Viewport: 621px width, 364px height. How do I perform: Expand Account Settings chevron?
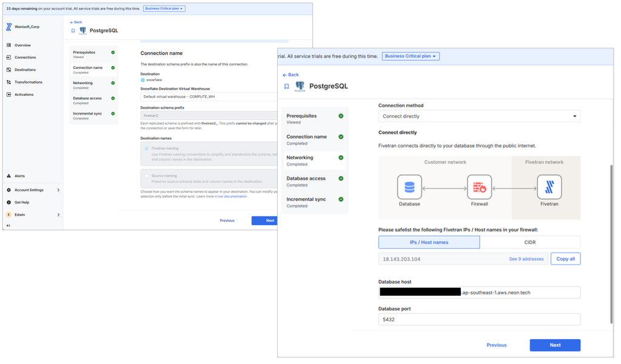tap(58, 190)
